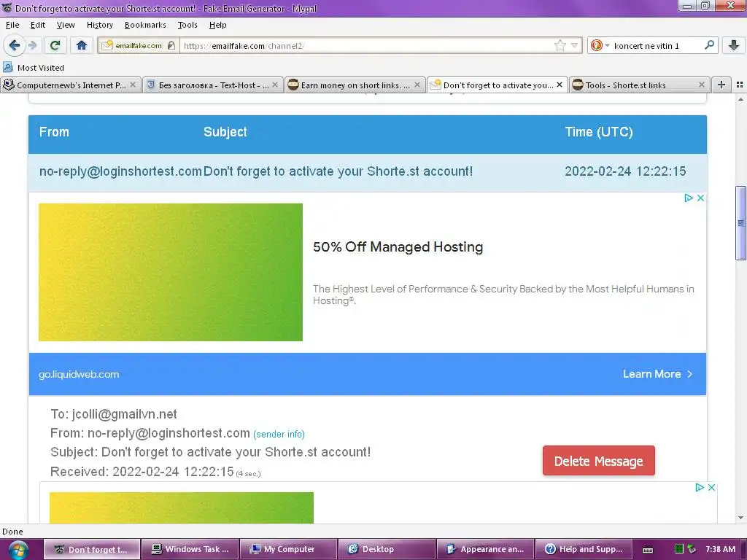This screenshot has height=560, width=747.
Task: Click the second ad gradient image
Action: tap(182, 507)
